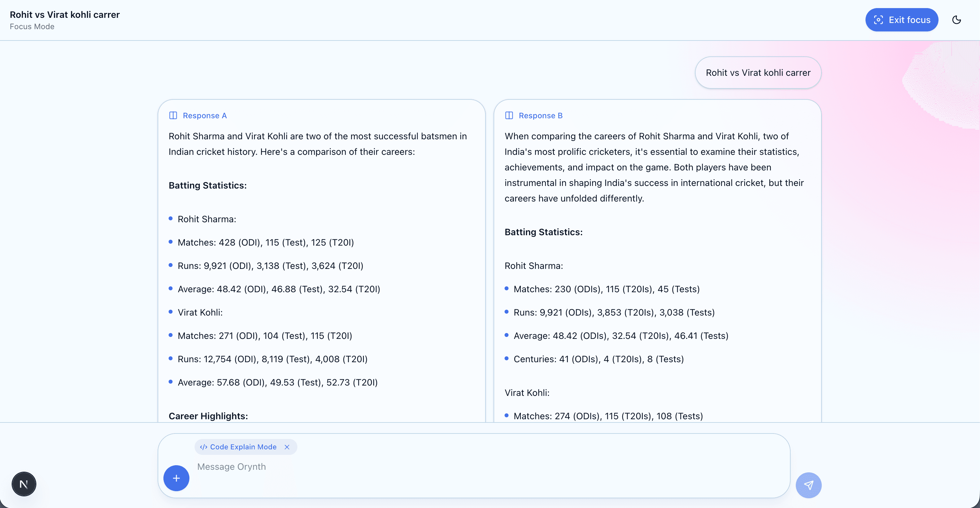
Task: Click 'Rohit Sharma:' subheading in Response B
Action: click(x=534, y=266)
